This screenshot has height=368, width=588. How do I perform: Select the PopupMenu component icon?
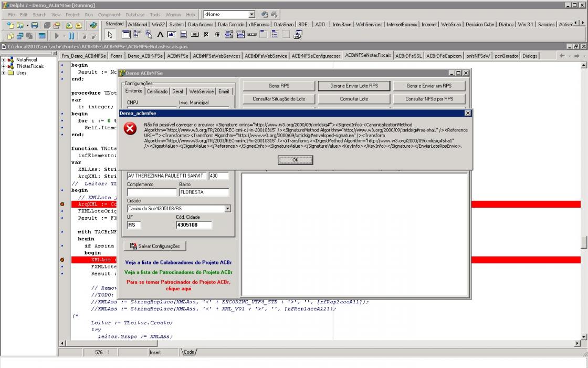pos(149,35)
